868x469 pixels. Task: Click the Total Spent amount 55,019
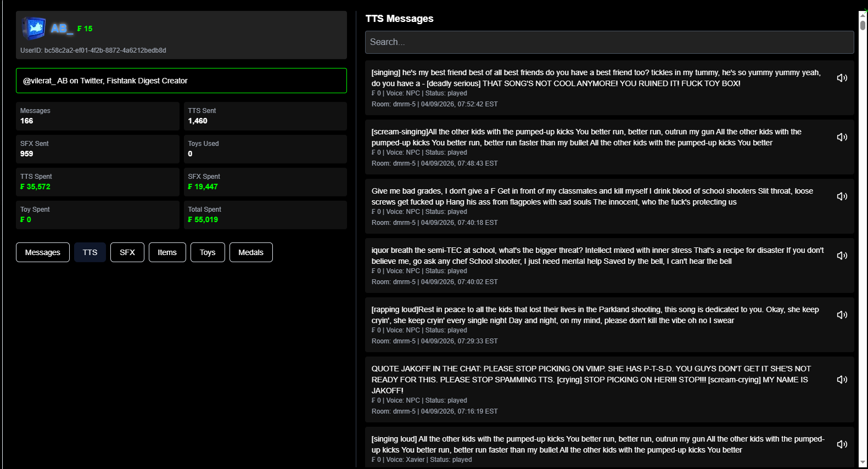point(203,219)
